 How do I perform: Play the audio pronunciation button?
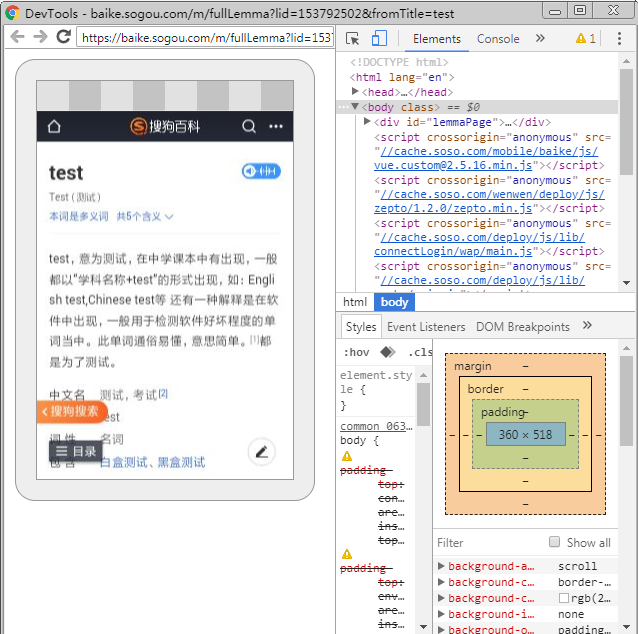click(x=261, y=171)
